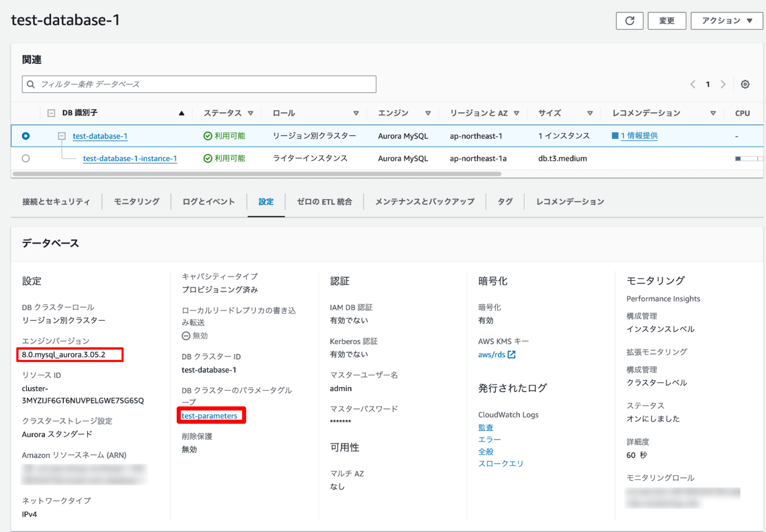Viewport: 766px width, 532px height.
Task: Open the test-database-1 cluster link
Action: click(100, 136)
